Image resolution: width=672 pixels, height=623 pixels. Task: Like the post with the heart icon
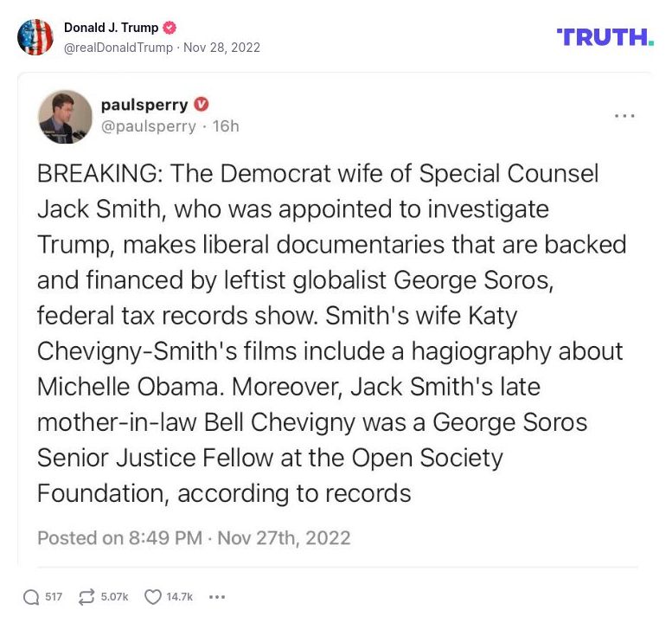click(153, 597)
